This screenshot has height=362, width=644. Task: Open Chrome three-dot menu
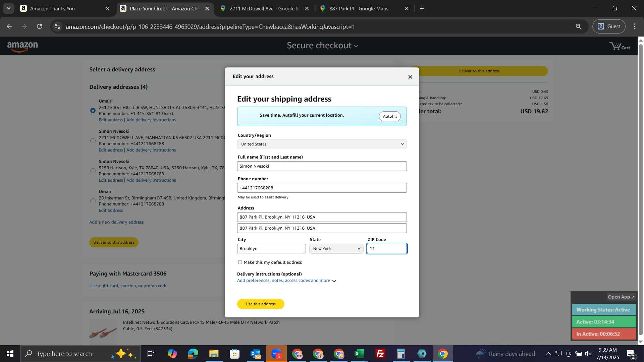coord(635,26)
